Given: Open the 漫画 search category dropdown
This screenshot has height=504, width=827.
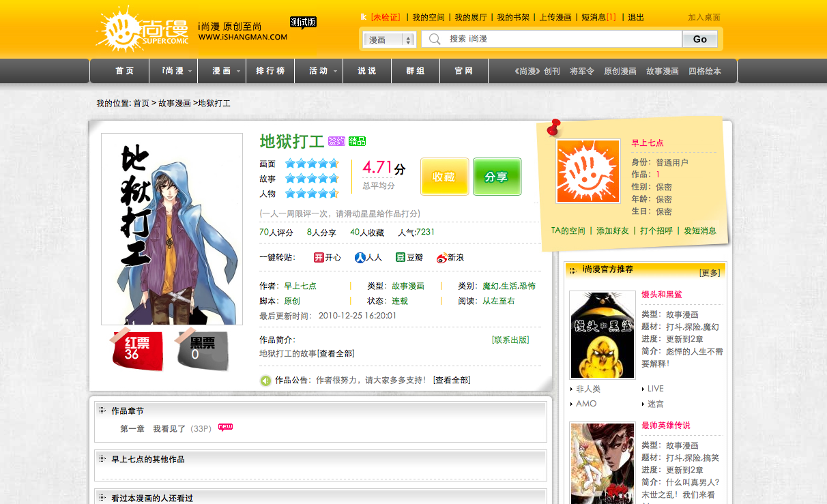Looking at the screenshot, I should tap(389, 40).
